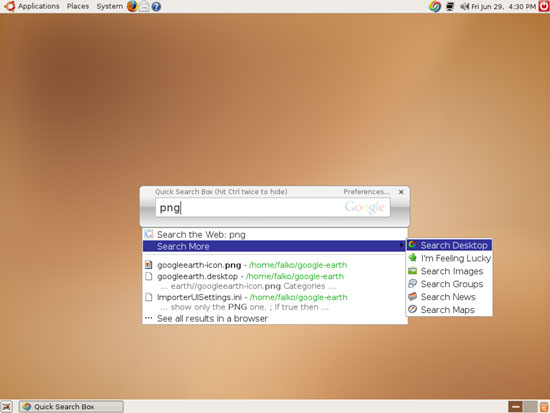The image size is (550, 413).
Task: Select Search Desktop in submenu
Action: [x=449, y=245]
